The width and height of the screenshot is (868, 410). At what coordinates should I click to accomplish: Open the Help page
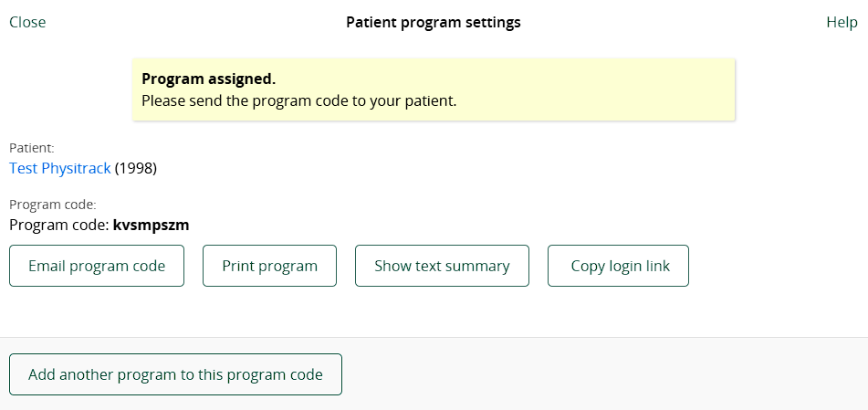pyautogui.click(x=841, y=22)
